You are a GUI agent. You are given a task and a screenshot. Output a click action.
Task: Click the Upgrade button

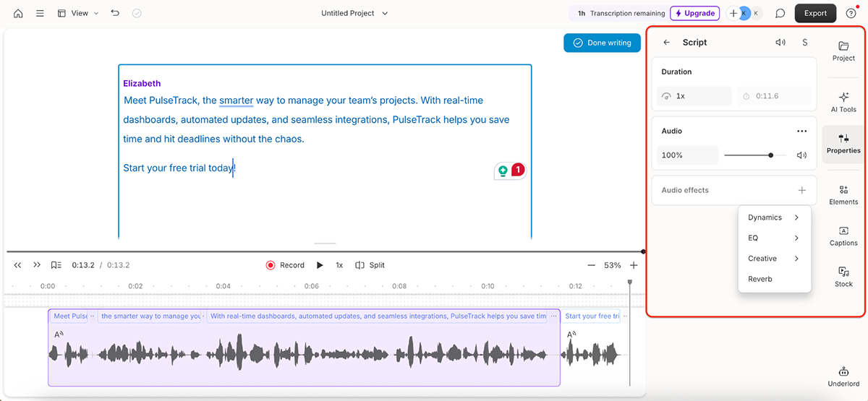coord(694,13)
